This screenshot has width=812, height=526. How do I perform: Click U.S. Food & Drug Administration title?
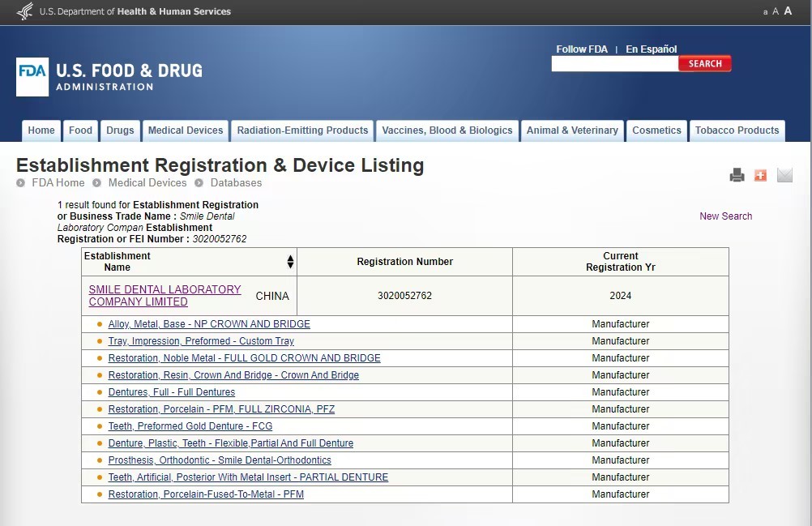click(129, 77)
